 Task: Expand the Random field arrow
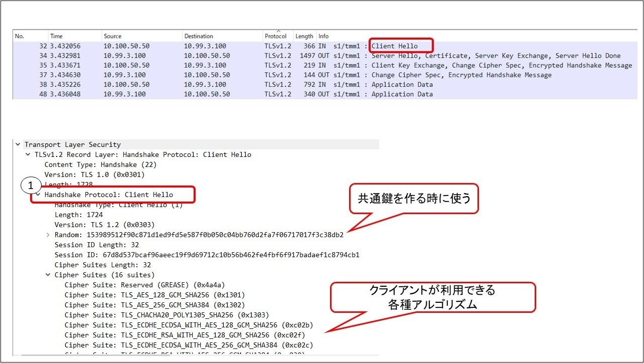(x=48, y=235)
